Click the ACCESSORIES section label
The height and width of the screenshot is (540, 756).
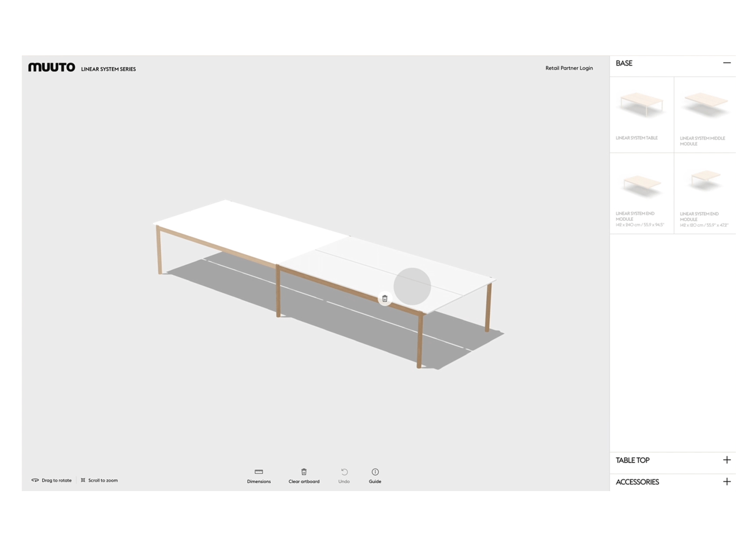click(637, 482)
